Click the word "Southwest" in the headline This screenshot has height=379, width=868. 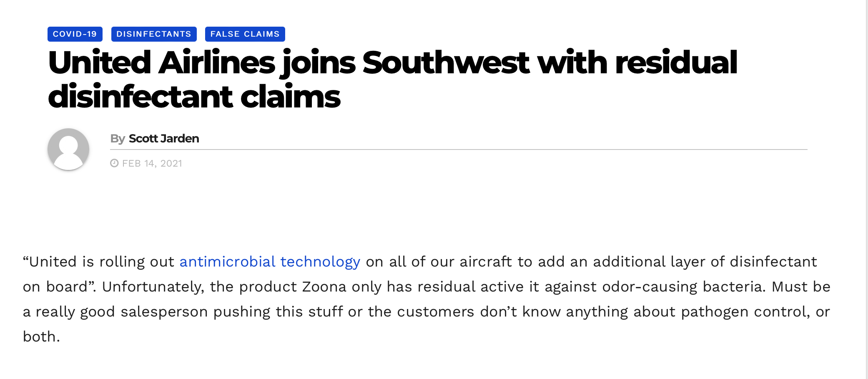(446, 62)
